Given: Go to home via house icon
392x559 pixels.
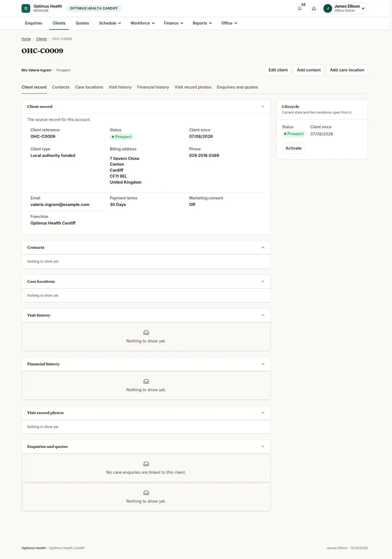Looking at the screenshot, I should point(314,8).
